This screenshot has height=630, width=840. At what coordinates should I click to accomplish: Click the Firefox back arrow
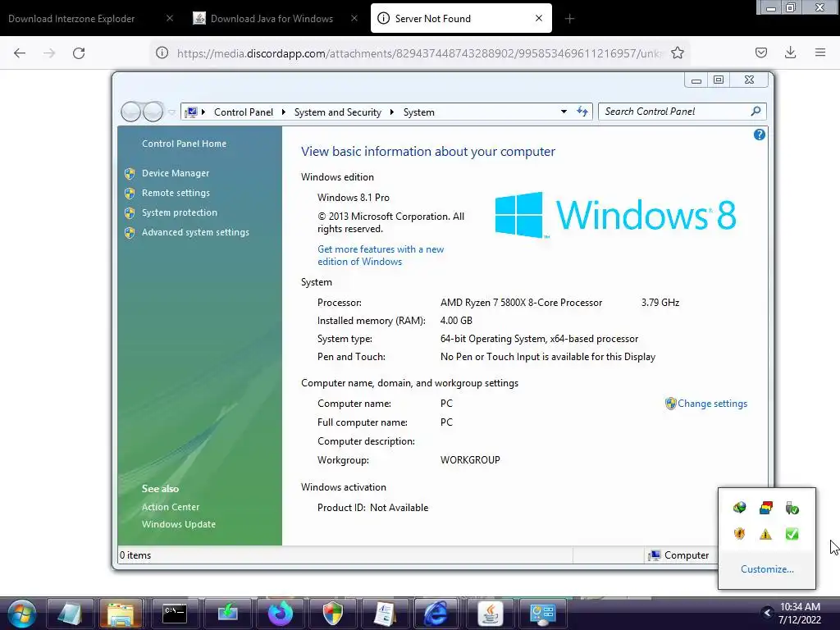point(20,52)
